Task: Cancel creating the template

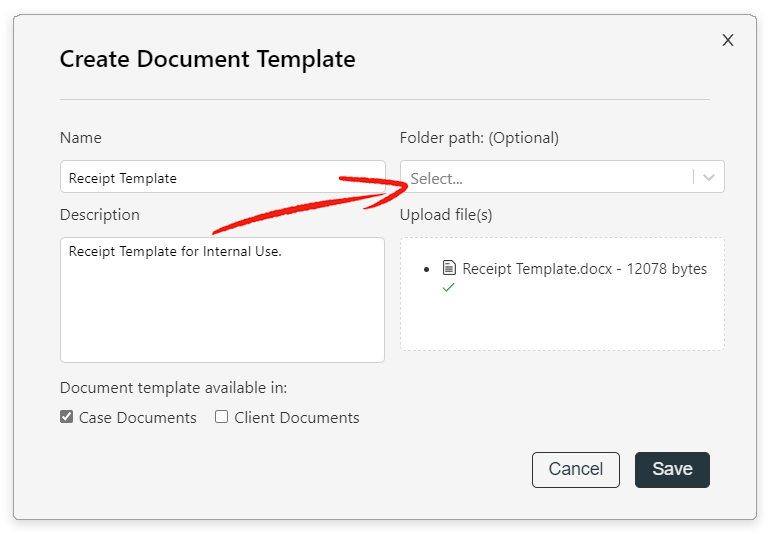Action: pos(576,469)
